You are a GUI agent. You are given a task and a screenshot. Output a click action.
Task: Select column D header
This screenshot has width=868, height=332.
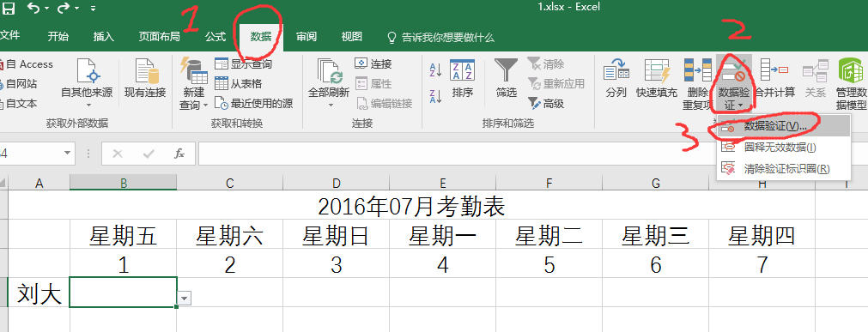tap(336, 183)
